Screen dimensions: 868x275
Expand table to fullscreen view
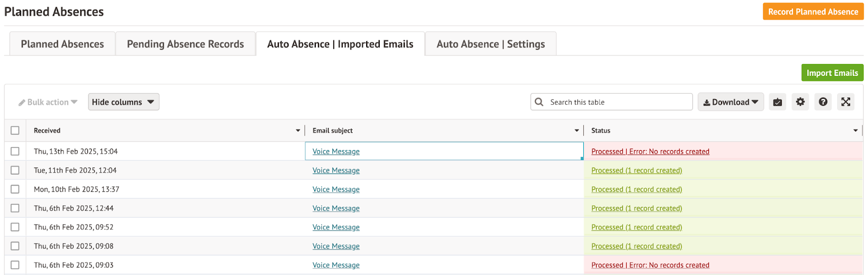[846, 102]
